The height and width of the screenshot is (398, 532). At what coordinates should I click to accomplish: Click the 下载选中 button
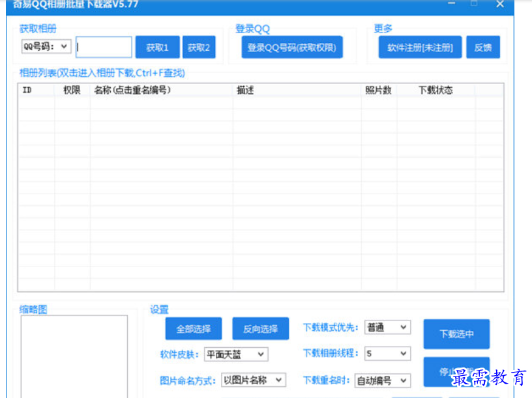point(456,334)
